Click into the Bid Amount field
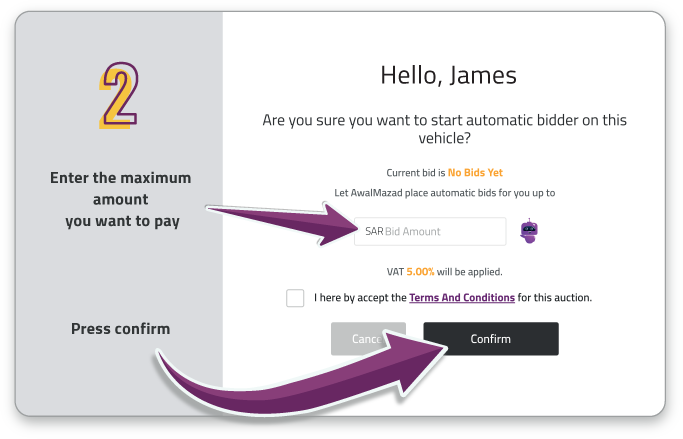683x439 pixels. (440, 231)
